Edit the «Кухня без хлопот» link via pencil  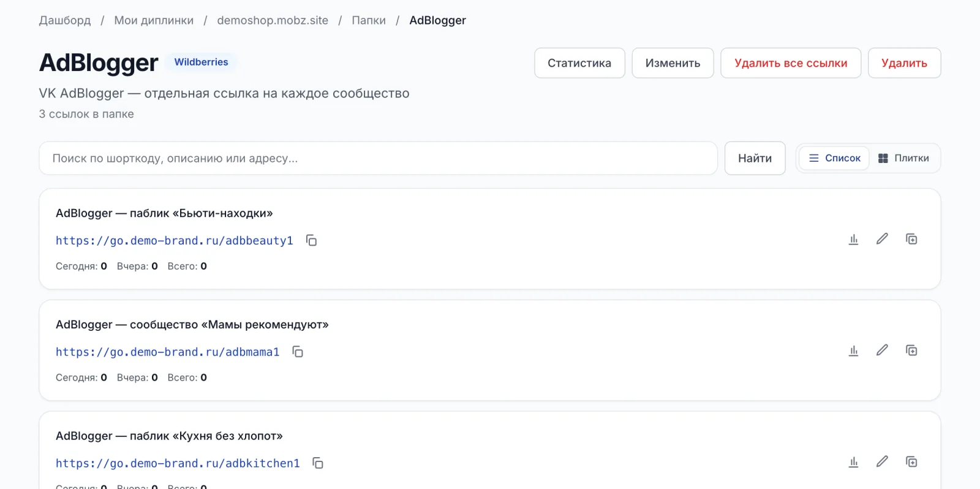tap(882, 462)
